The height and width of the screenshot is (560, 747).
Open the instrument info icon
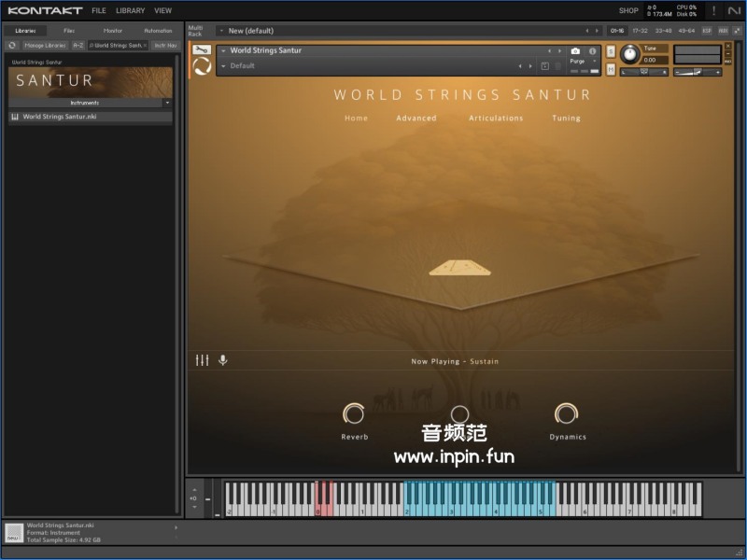(x=592, y=51)
